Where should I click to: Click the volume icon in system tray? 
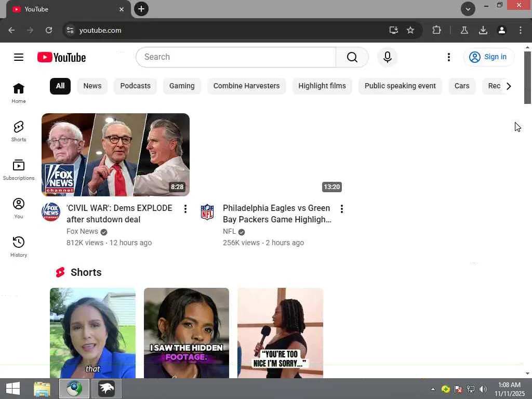point(483,389)
